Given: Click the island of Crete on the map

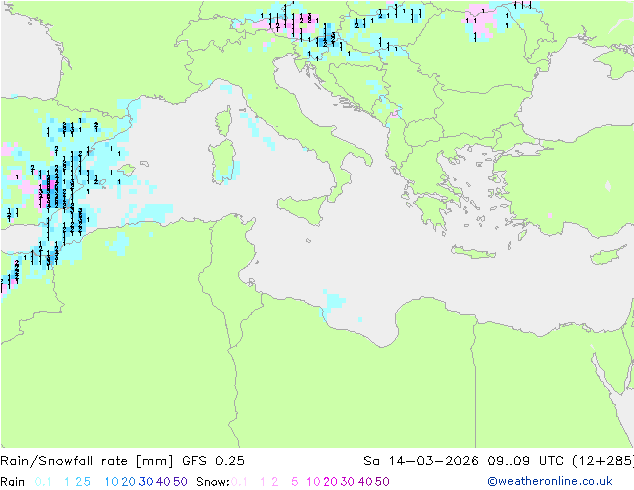Looking at the screenshot, I should (472, 252).
